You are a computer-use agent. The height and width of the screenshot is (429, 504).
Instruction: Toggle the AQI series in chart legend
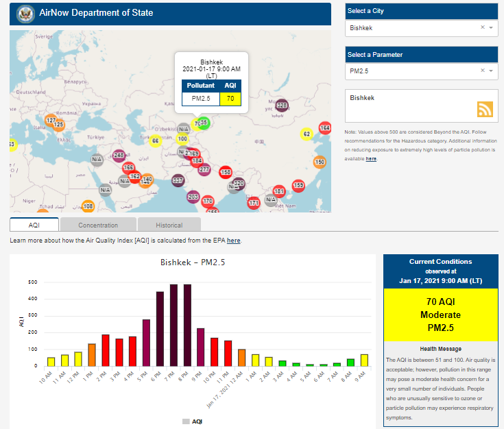[x=192, y=421]
